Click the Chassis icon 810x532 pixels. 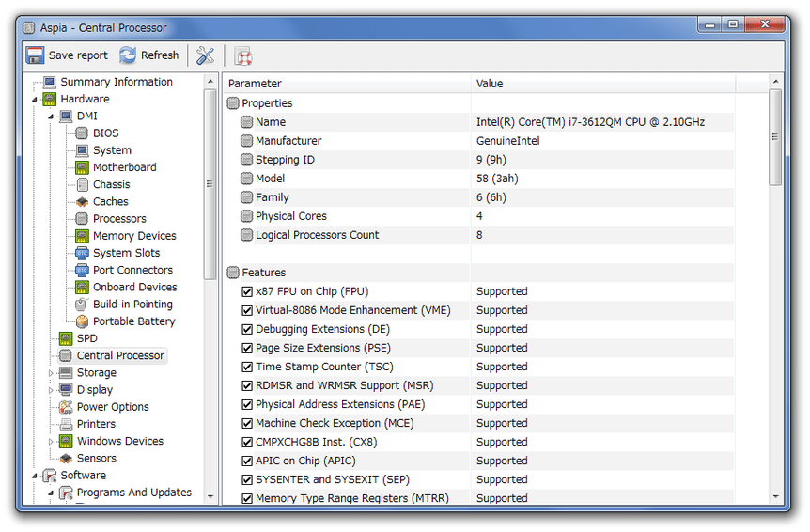coord(82,184)
